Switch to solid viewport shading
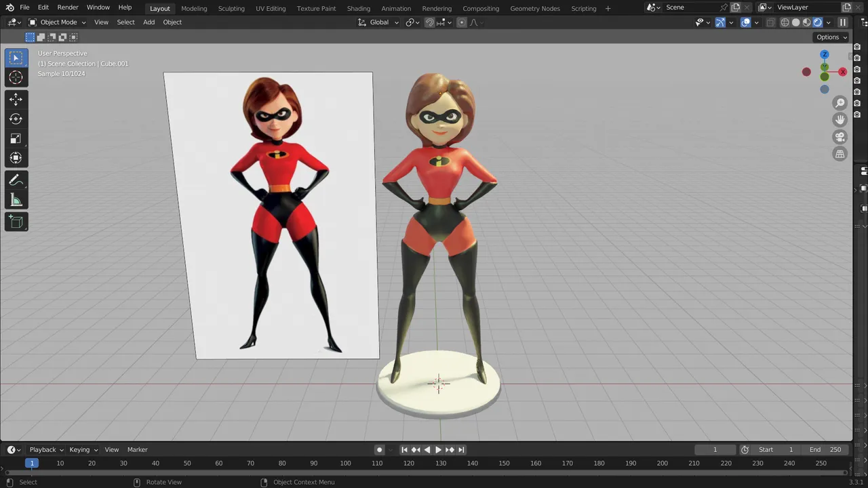The image size is (868, 488). coord(796,22)
